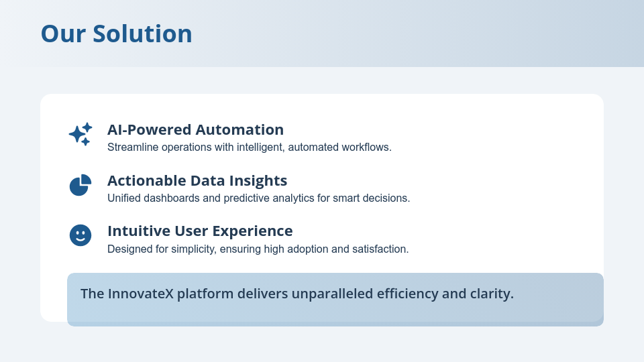The image size is (644, 362).
Task: Select the "Actionable Data Insights" heading
Action: pos(197,180)
